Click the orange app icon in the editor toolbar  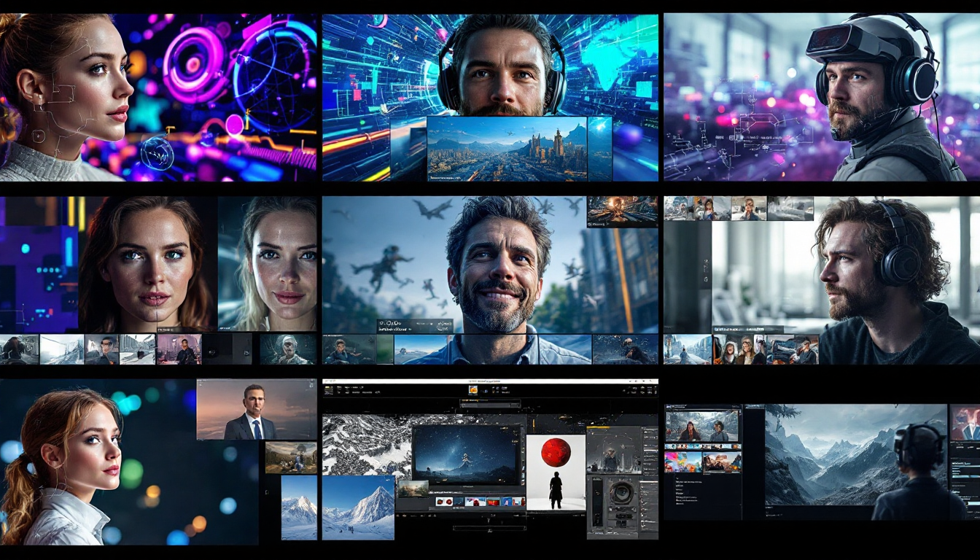(472, 390)
